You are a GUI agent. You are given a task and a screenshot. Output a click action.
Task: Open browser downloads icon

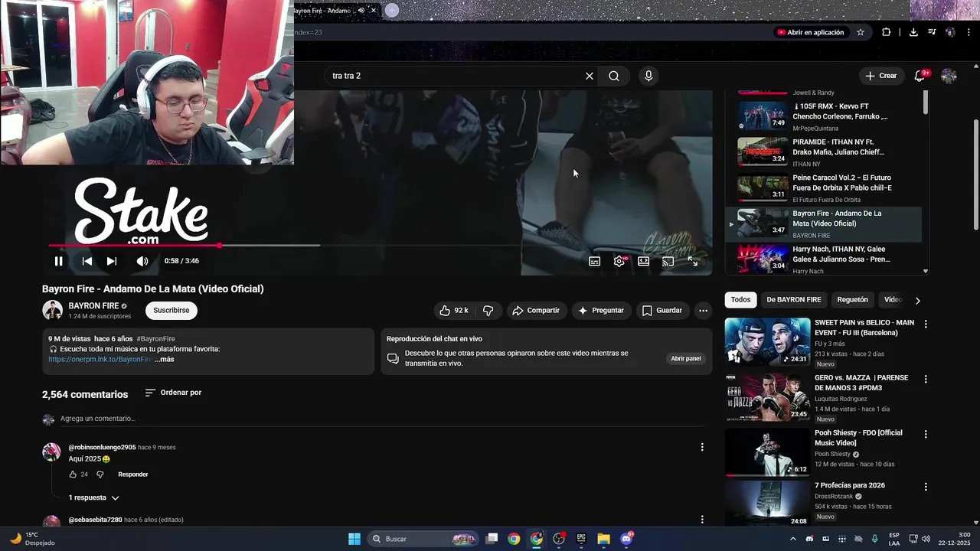click(x=913, y=32)
